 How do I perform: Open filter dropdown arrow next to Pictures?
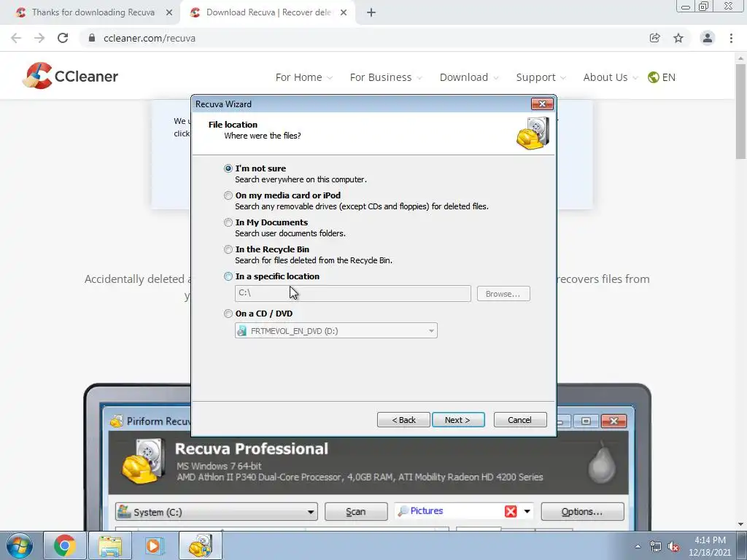[x=527, y=511]
